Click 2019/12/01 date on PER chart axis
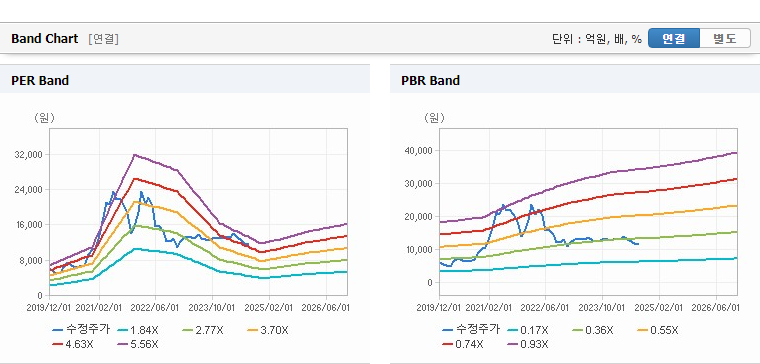 [x=49, y=308]
